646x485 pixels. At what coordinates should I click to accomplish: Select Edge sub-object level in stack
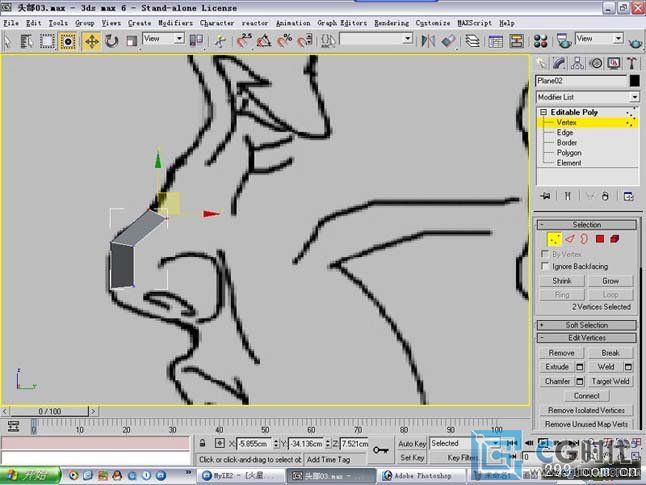pos(565,132)
